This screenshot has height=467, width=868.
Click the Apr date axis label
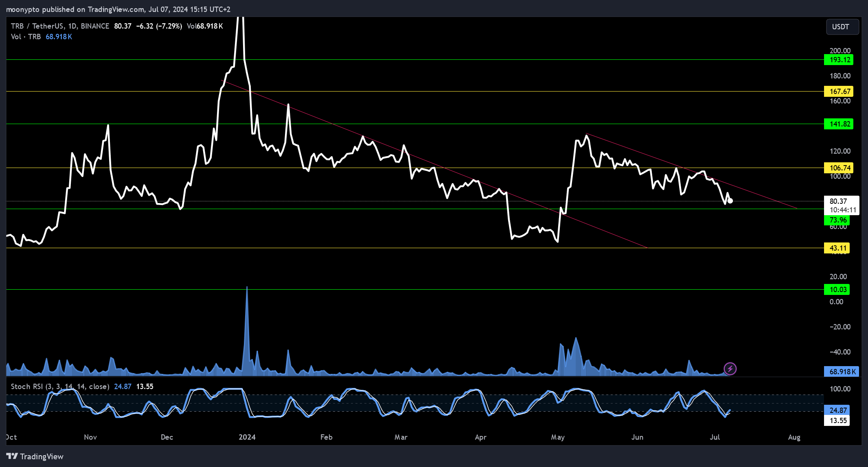point(481,437)
